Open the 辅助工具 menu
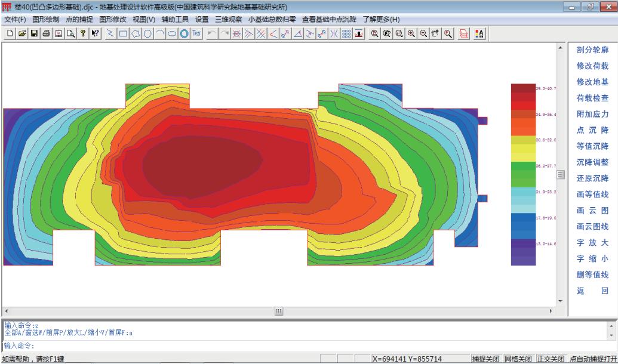618x364 pixels. tap(175, 19)
